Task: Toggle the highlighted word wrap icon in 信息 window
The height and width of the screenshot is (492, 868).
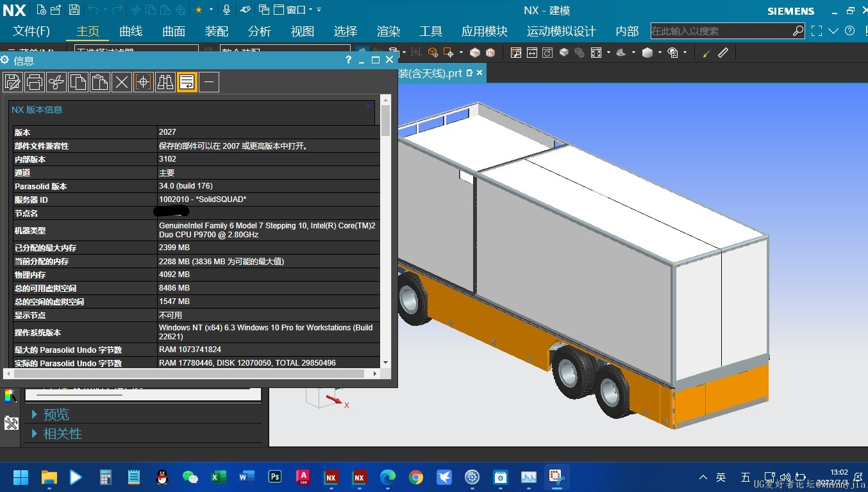Action: pyautogui.click(x=187, y=82)
